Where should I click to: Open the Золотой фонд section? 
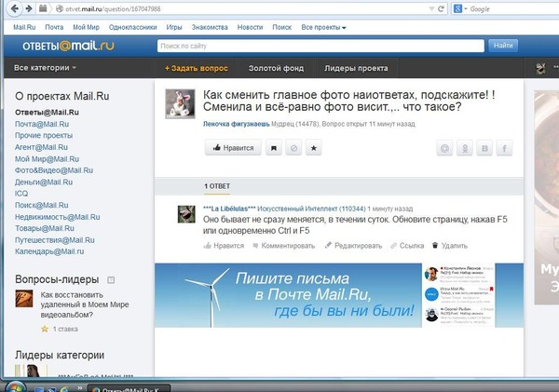coord(277,68)
